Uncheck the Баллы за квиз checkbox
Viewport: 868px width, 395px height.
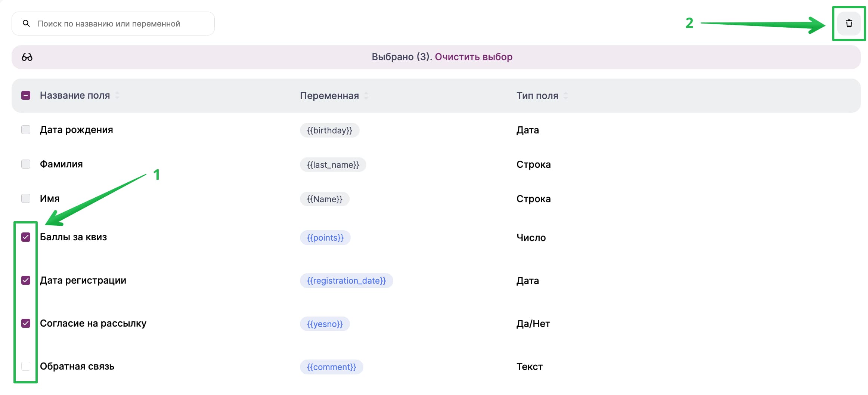coord(26,237)
